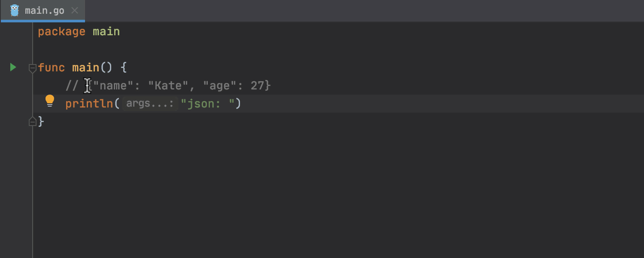
Task: Place cursor in the "json: " string
Action: coord(208,104)
